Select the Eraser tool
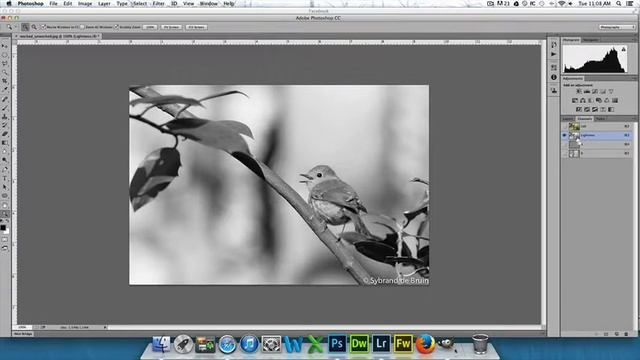This screenshot has height=360, width=640. tap(5, 134)
